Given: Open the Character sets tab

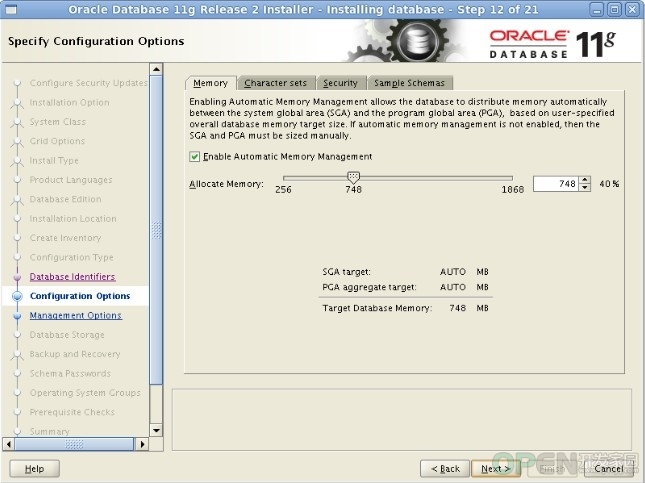Looking at the screenshot, I should [x=276, y=83].
